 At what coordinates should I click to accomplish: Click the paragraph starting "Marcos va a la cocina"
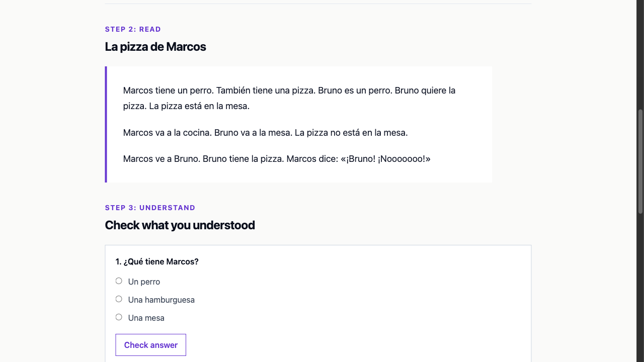pos(265,133)
